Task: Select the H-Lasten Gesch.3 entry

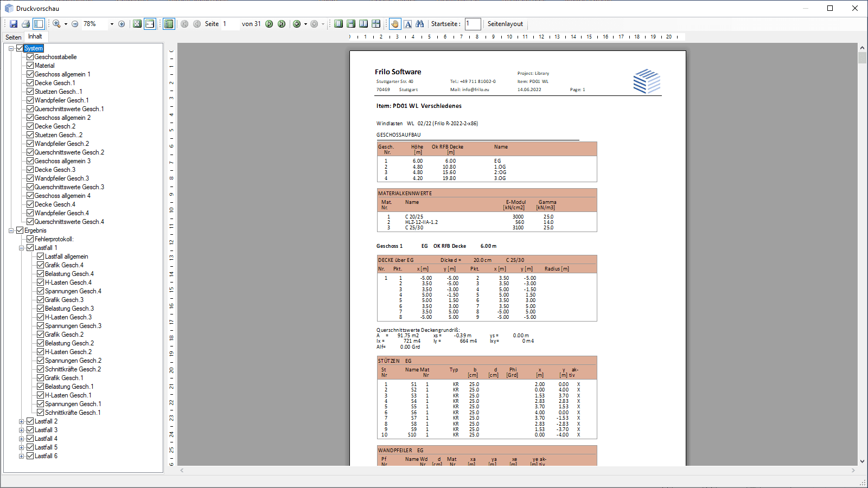Action: pyautogui.click(x=68, y=317)
